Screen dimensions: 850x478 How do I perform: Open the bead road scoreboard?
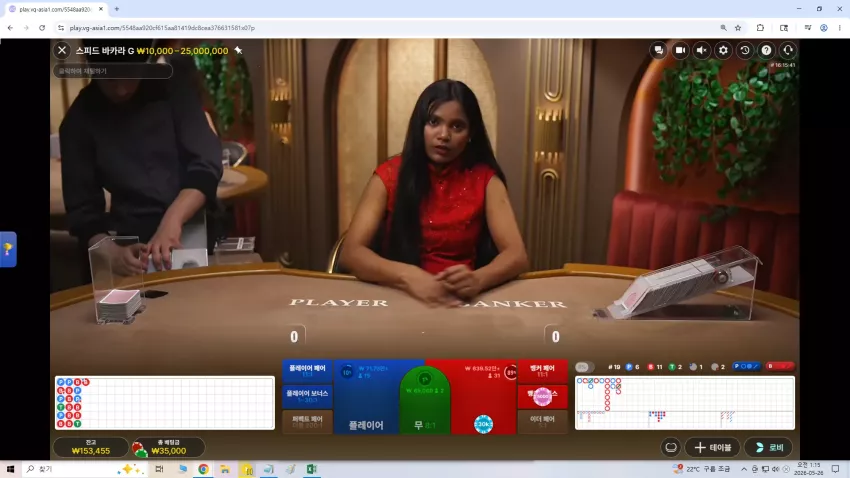pyautogui.click(x=165, y=403)
